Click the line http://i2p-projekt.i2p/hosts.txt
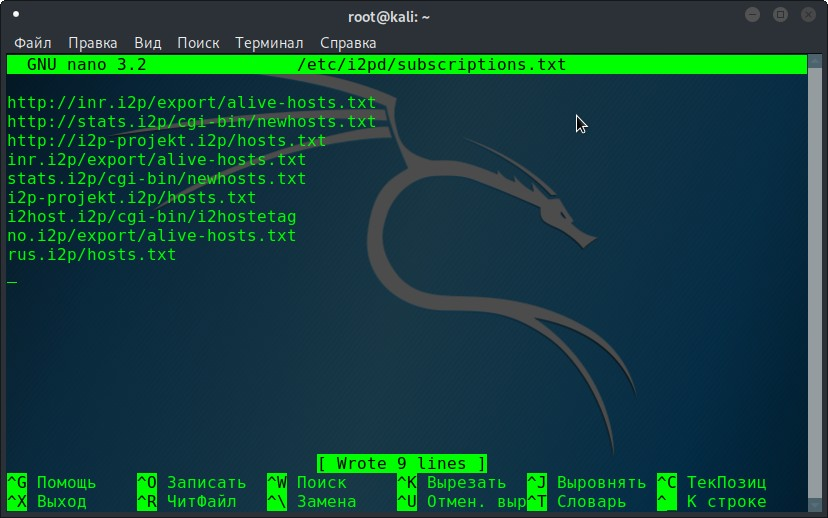Image resolution: width=828 pixels, height=518 pixels. [166, 140]
